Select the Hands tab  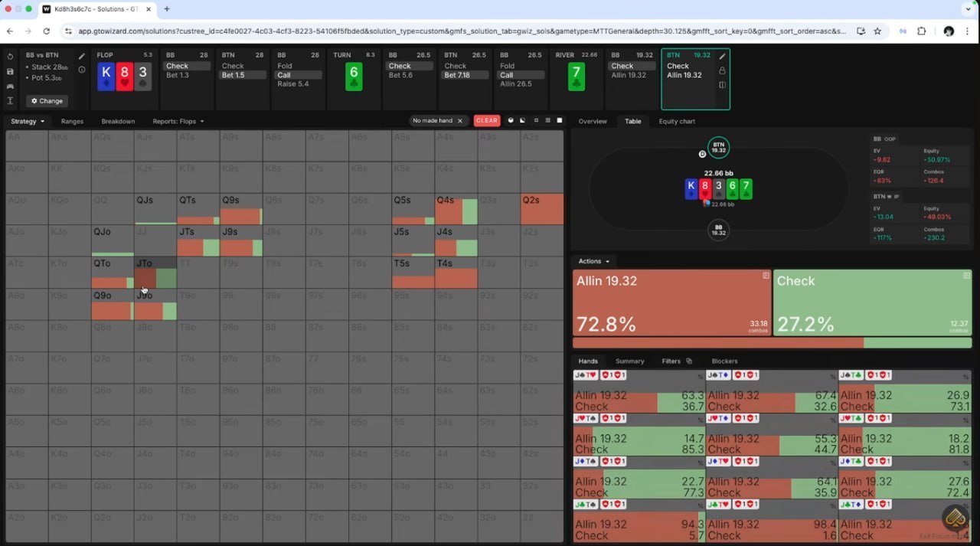(x=588, y=361)
